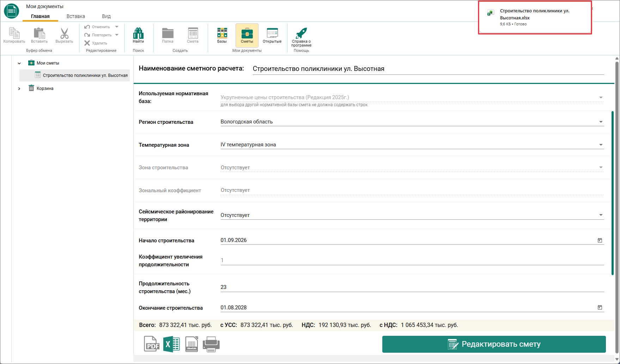Click the Сметы briefcase button
This screenshot has width=620, height=364.
pos(247,35)
